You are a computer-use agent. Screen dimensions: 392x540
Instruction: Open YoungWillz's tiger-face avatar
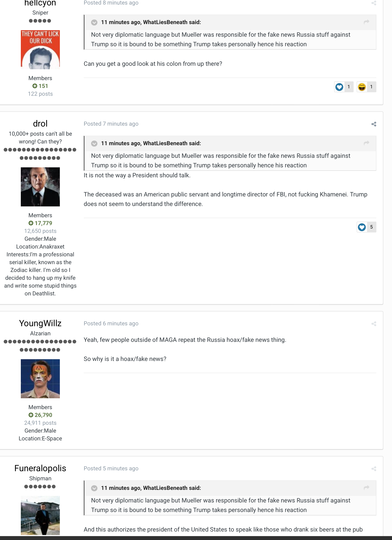coord(40,379)
